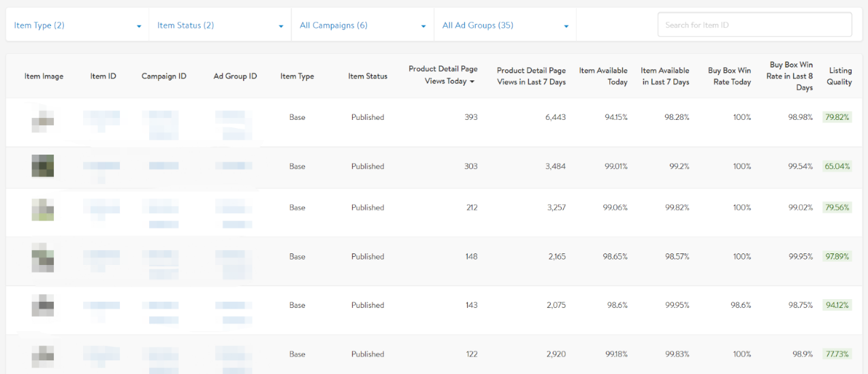Open the item image in the 143 views row
The width and height of the screenshot is (868, 374).
click(43, 305)
